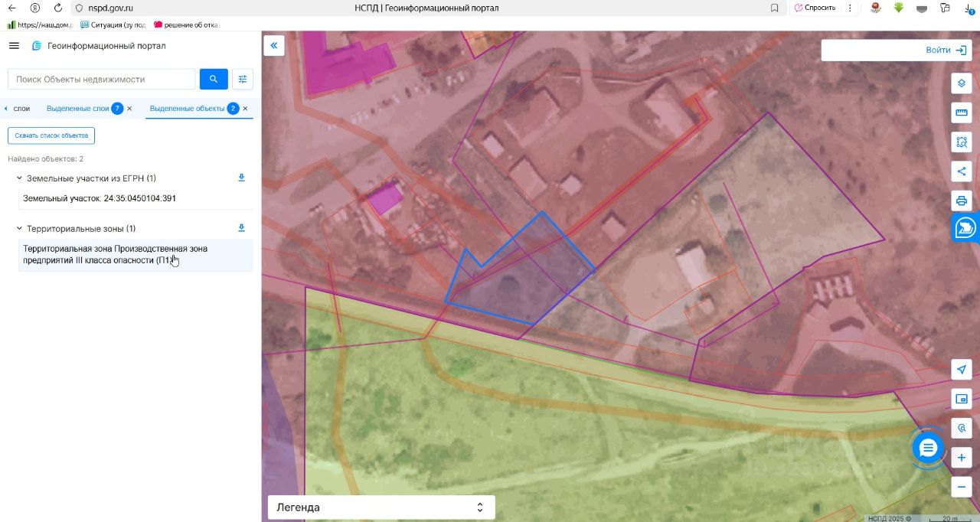Select the ruler measurement tool
The image size is (980, 522).
point(962,113)
